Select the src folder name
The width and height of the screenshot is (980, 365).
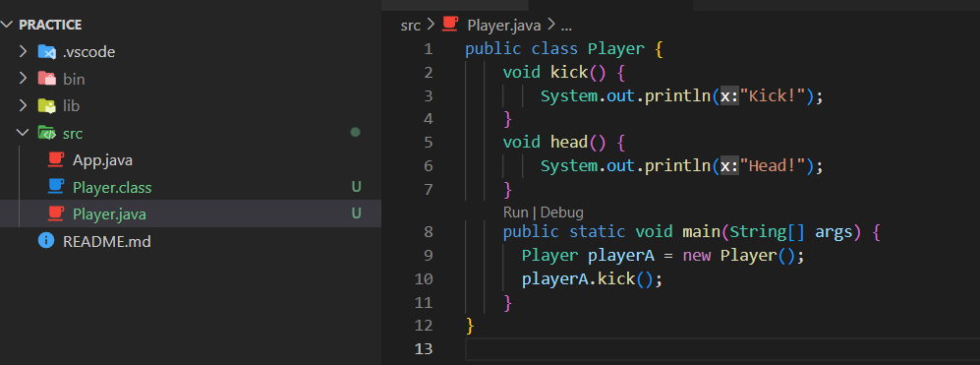click(73, 134)
